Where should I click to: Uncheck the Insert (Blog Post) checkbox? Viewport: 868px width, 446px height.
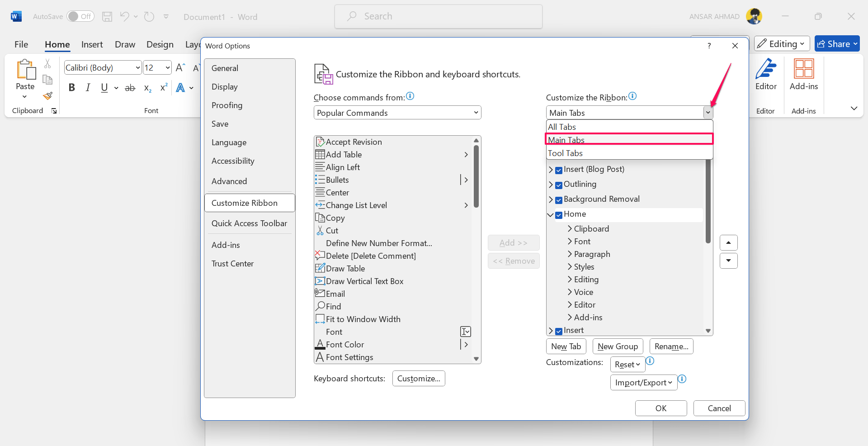[x=559, y=170]
